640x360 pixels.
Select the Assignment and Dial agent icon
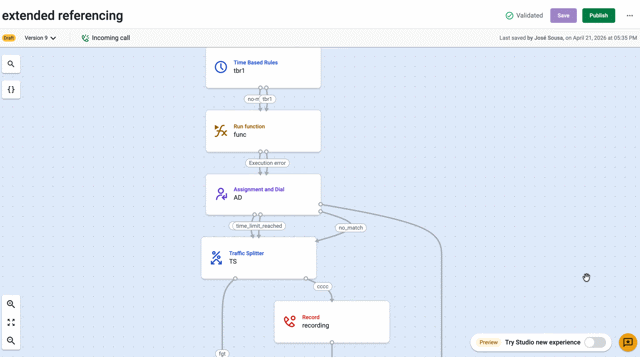221,194
